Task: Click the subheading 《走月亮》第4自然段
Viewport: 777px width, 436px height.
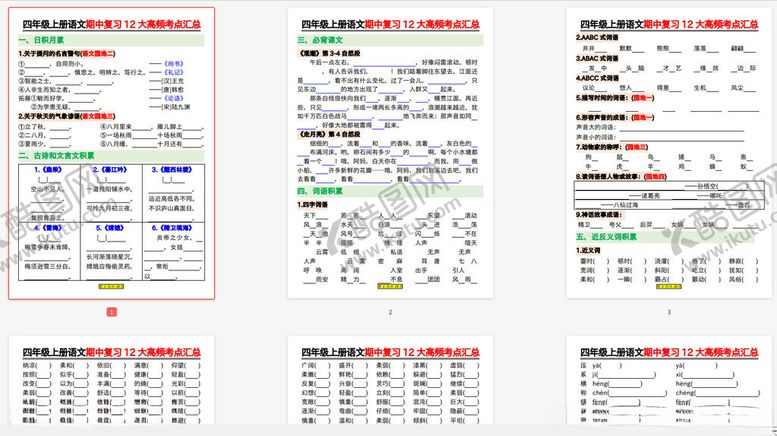Action: (329, 134)
